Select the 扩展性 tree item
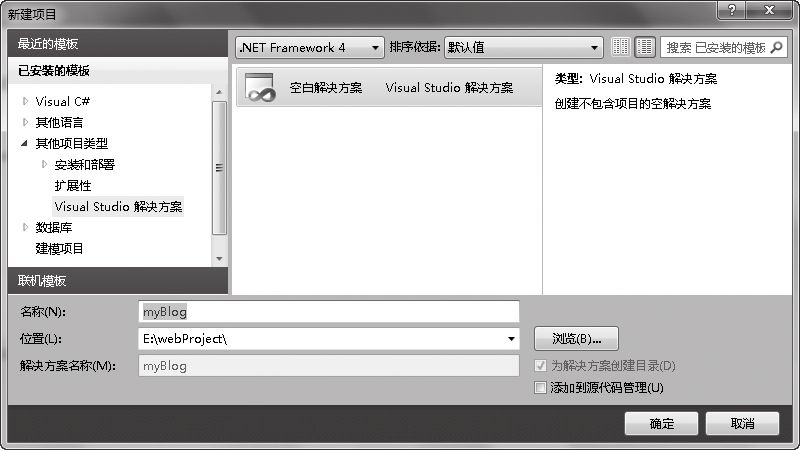 pos(73,186)
